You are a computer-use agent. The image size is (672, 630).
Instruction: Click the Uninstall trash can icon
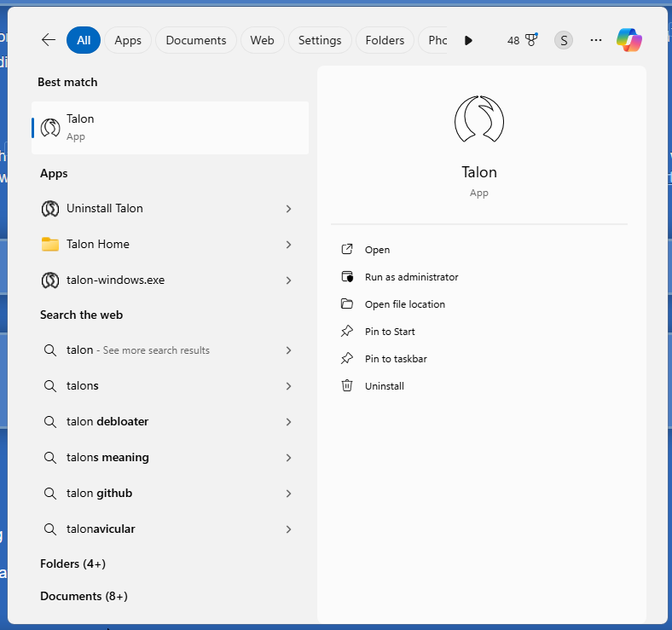pyautogui.click(x=347, y=385)
